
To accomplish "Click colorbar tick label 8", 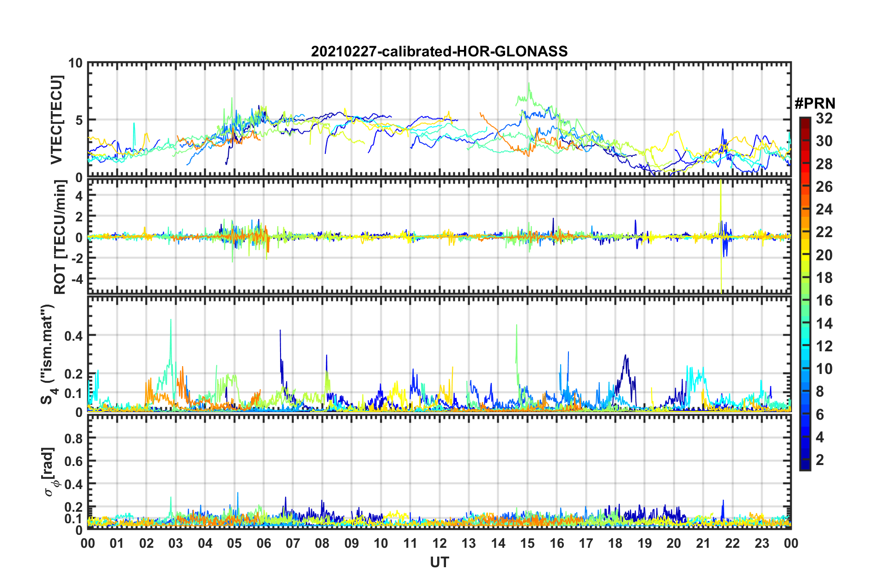I will tap(820, 392).
